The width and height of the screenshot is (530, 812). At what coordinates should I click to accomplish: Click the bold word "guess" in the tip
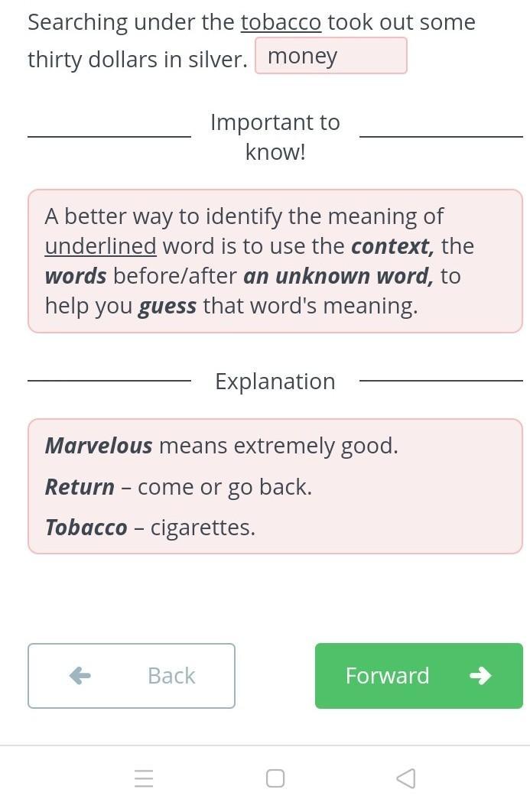tap(167, 305)
